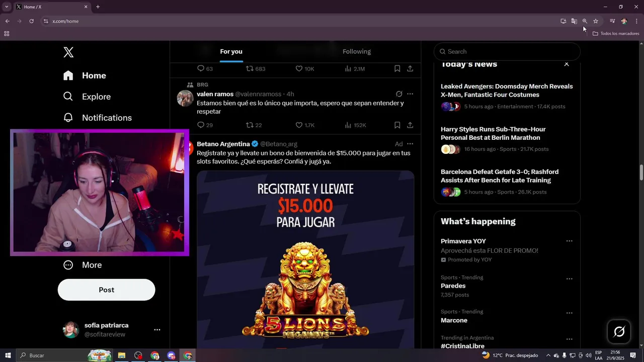Like valen ramos post with 1.7K likes
This screenshot has width=644, height=362.
299,125
